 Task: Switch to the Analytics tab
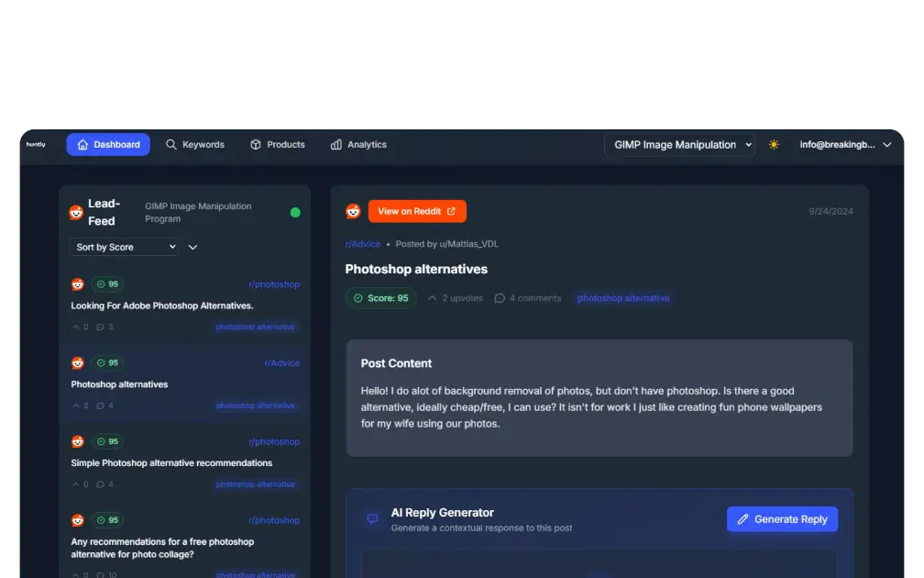tap(358, 145)
